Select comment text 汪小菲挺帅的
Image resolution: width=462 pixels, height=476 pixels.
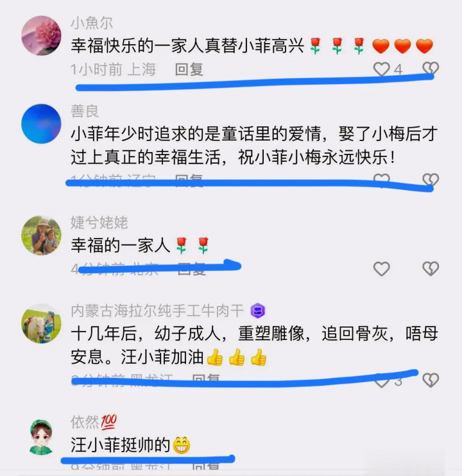(x=120, y=445)
